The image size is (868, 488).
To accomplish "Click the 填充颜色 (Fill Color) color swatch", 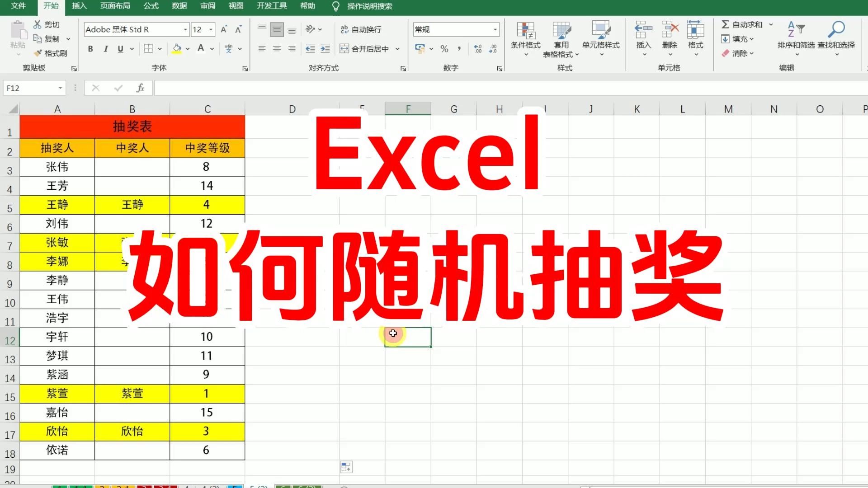I will coord(177,52).
